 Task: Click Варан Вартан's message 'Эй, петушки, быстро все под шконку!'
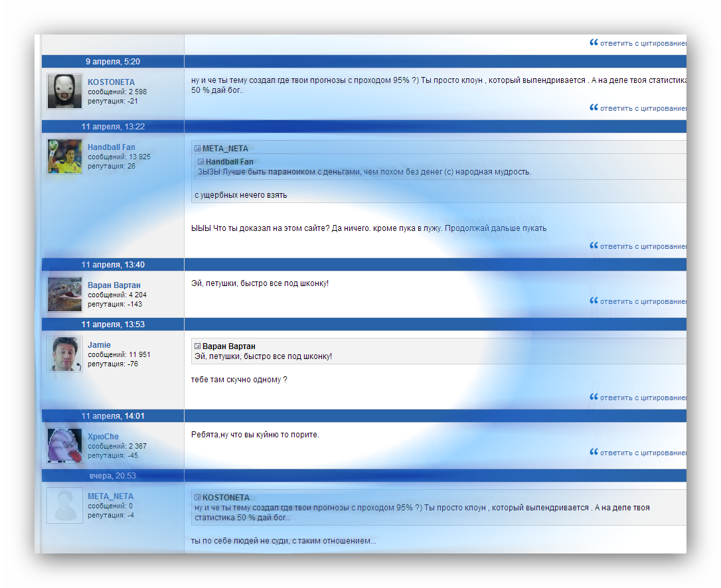point(260,283)
